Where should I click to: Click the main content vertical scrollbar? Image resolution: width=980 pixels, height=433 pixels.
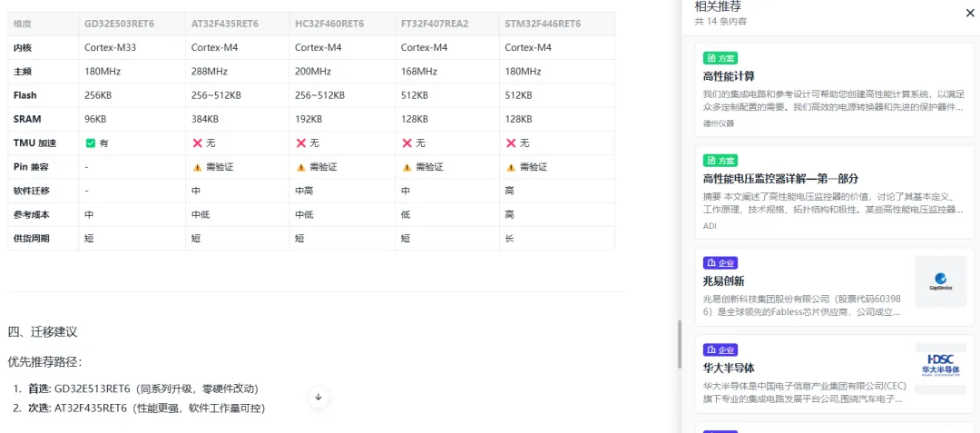680,344
